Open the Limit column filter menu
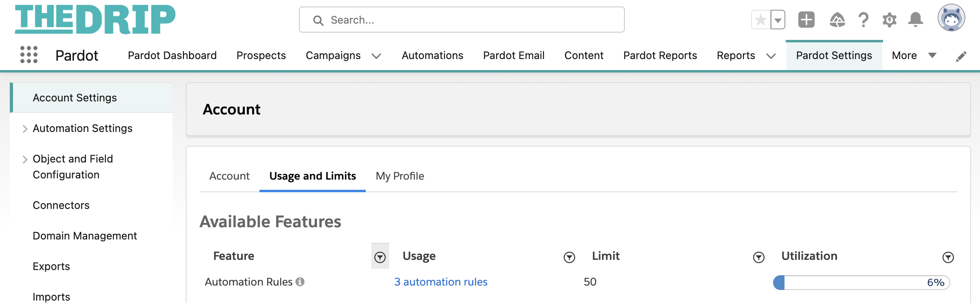 (759, 257)
